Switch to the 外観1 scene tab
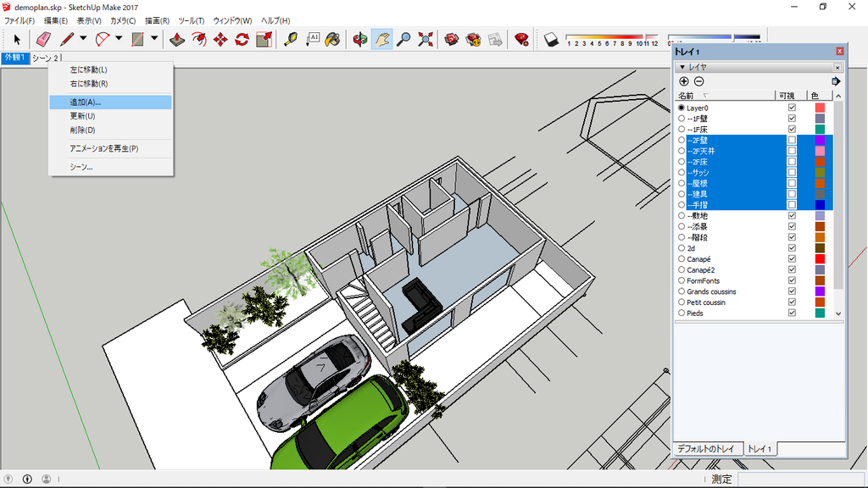 pyautogui.click(x=15, y=58)
